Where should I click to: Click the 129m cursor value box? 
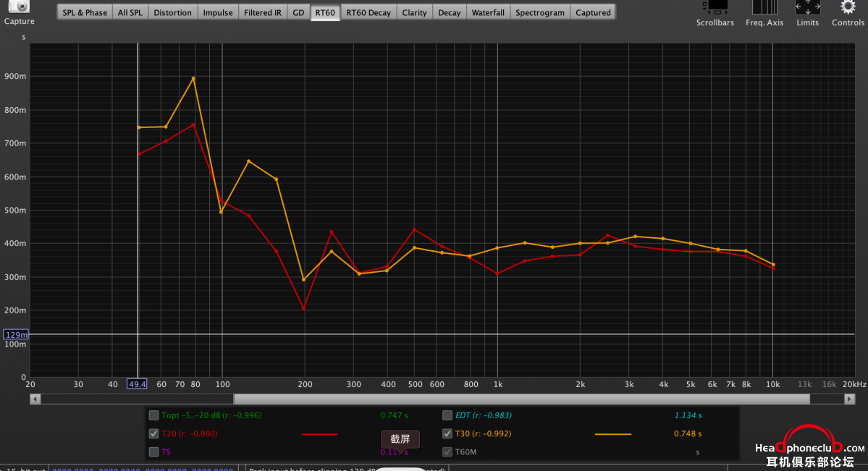click(15, 334)
